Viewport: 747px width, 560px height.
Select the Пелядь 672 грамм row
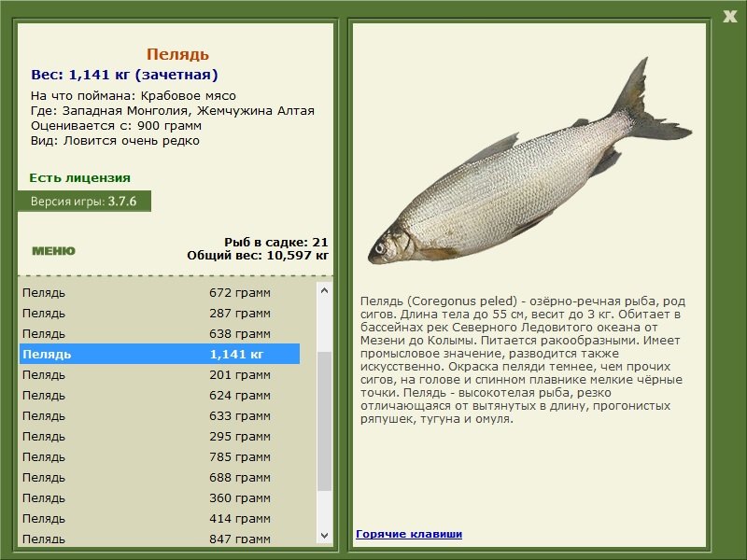tap(160, 292)
